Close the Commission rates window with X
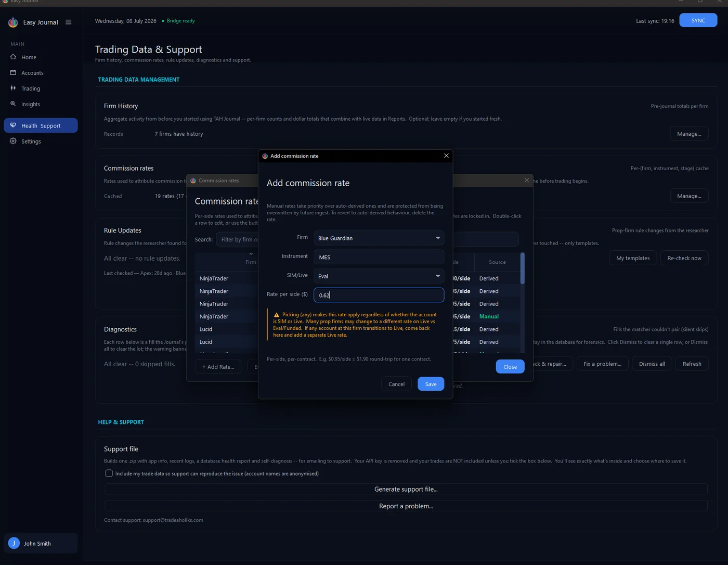The height and width of the screenshot is (565, 728). pos(527,181)
